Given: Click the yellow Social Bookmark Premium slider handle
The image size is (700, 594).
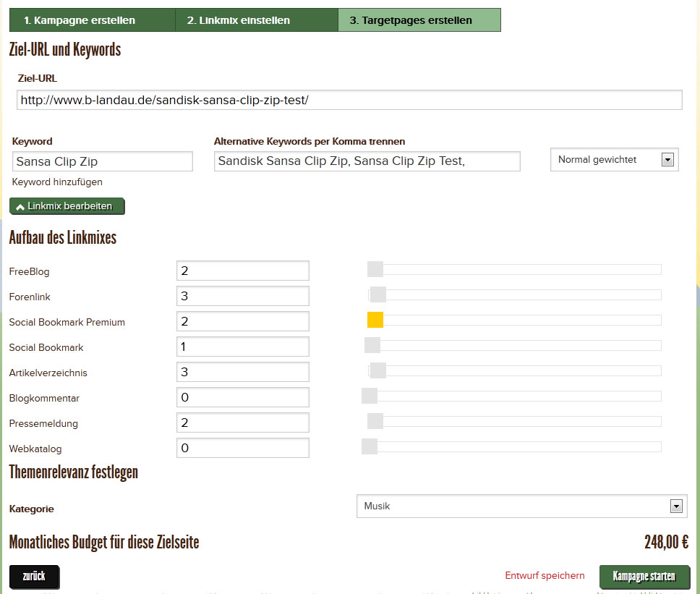Looking at the screenshot, I should (375, 321).
